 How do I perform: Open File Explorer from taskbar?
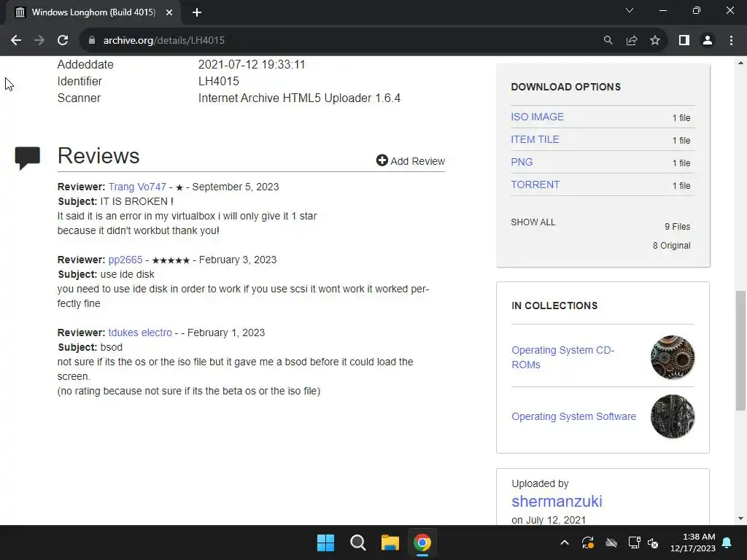point(390,542)
